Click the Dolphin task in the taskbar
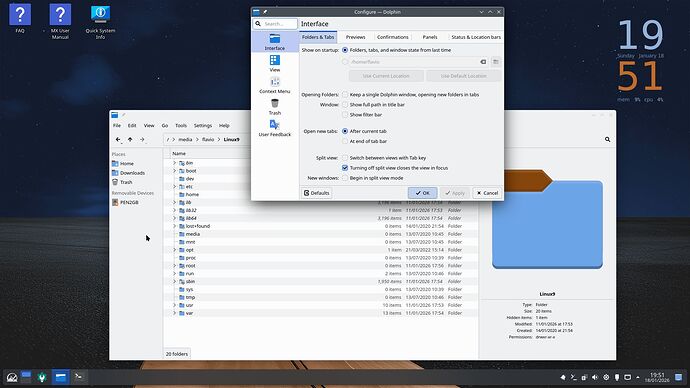 (x=60, y=377)
